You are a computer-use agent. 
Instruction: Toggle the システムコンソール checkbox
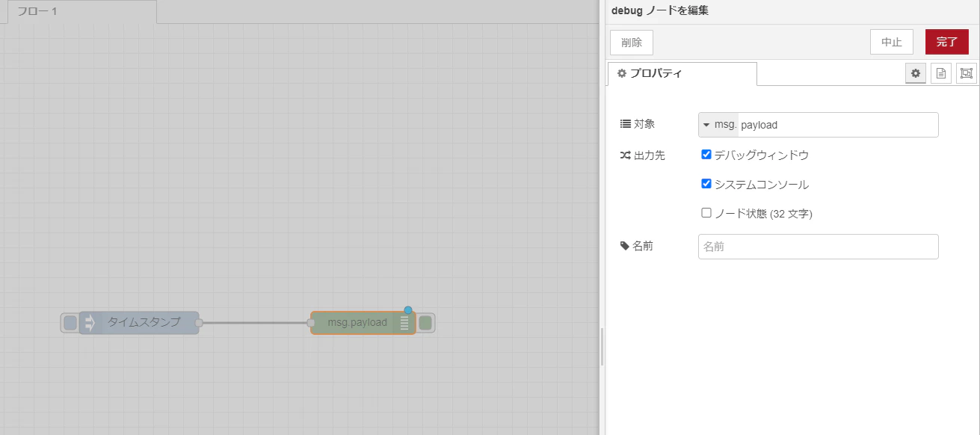click(706, 184)
